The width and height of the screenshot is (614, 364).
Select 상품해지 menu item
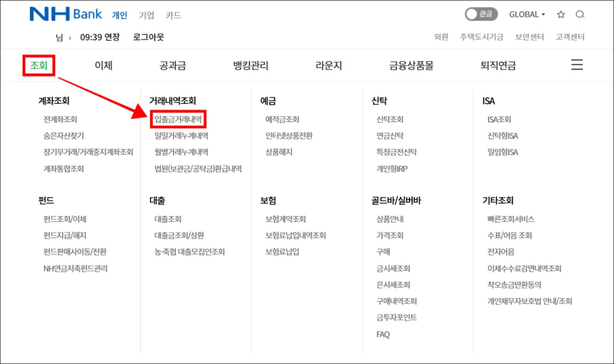(279, 152)
